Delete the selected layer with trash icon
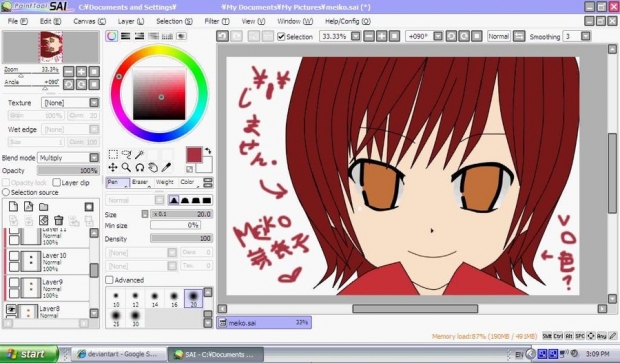This screenshot has width=620, height=363. [x=59, y=220]
